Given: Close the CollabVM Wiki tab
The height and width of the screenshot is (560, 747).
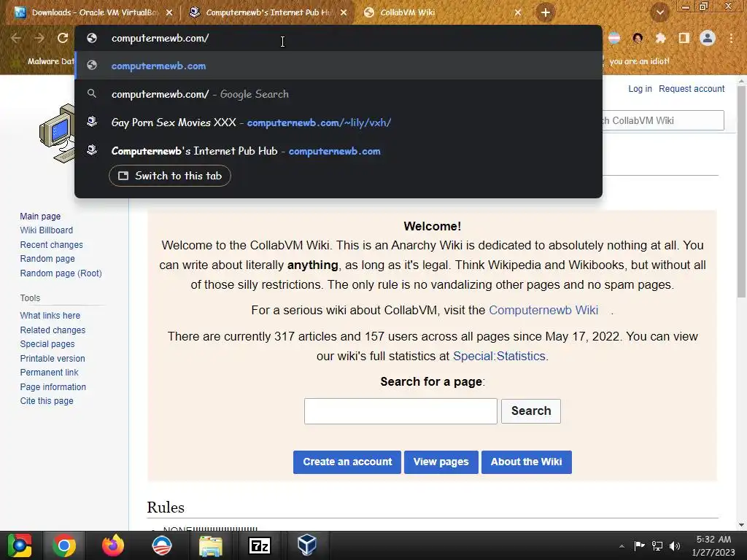Looking at the screenshot, I should click(518, 12).
